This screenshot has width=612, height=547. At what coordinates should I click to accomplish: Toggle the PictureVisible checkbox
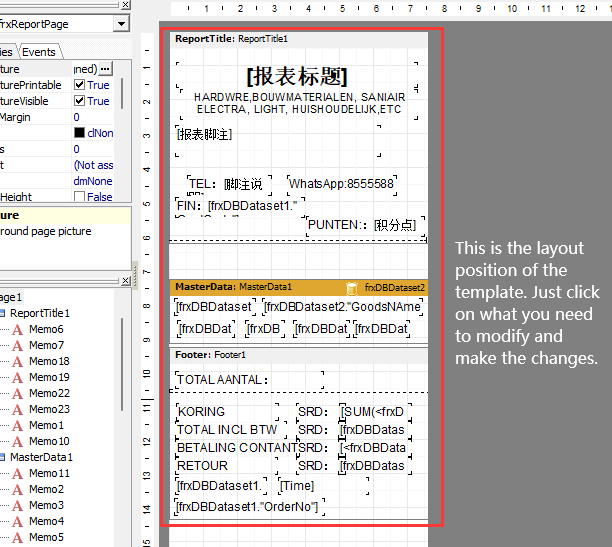coord(80,101)
